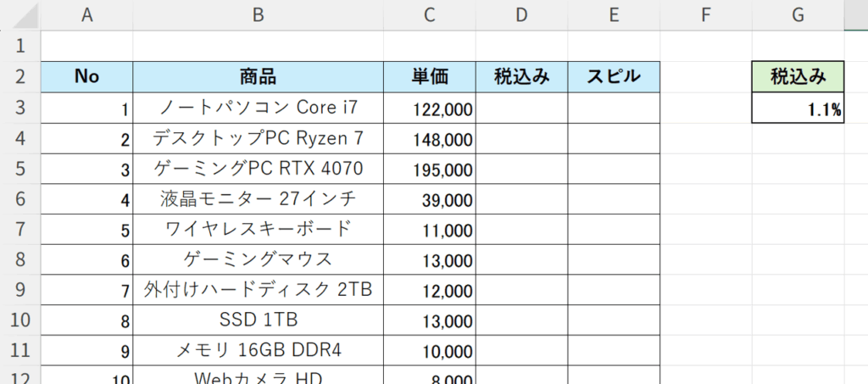Select column C header
The width and height of the screenshot is (868, 384).
429,14
